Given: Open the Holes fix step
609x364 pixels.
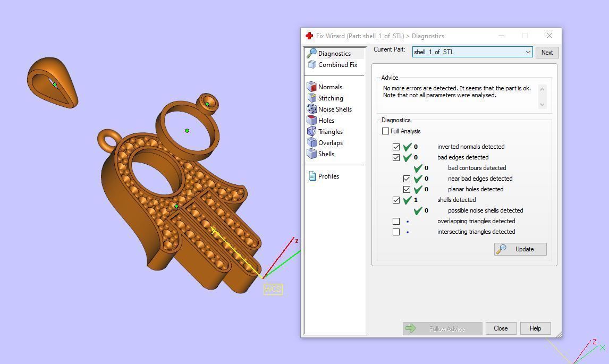Looking at the screenshot, I should click(326, 121).
